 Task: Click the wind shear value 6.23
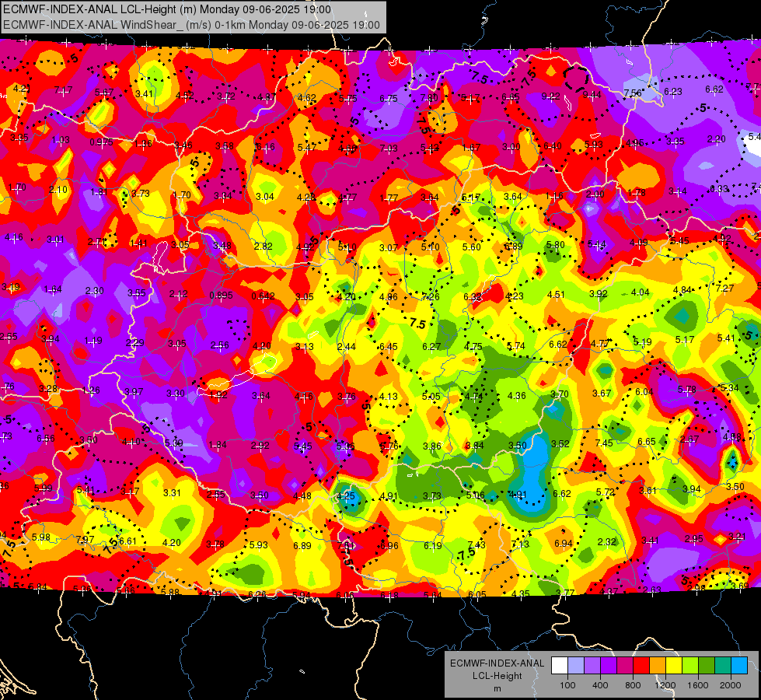(673, 91)
